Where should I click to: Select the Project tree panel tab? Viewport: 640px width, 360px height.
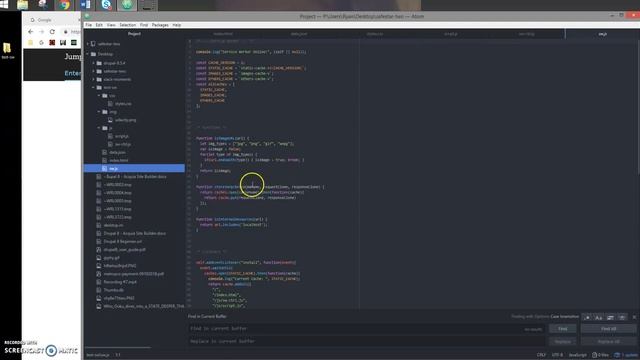pos(134,34)
